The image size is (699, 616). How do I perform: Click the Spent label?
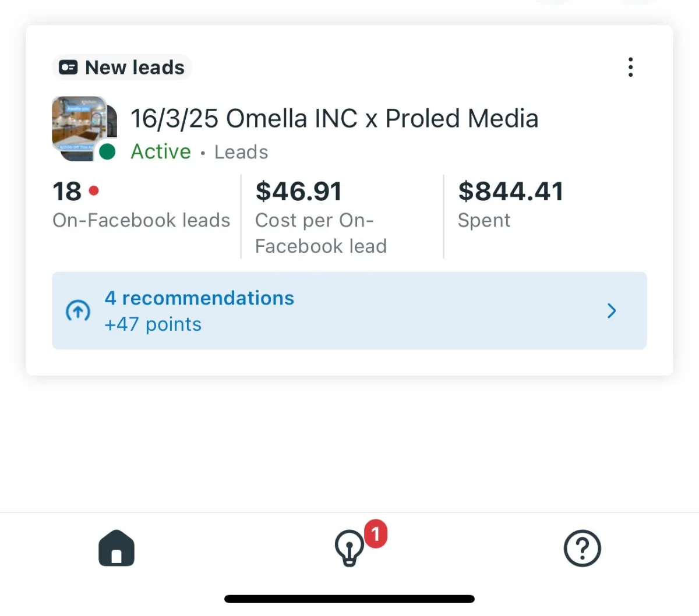point(484,220)
